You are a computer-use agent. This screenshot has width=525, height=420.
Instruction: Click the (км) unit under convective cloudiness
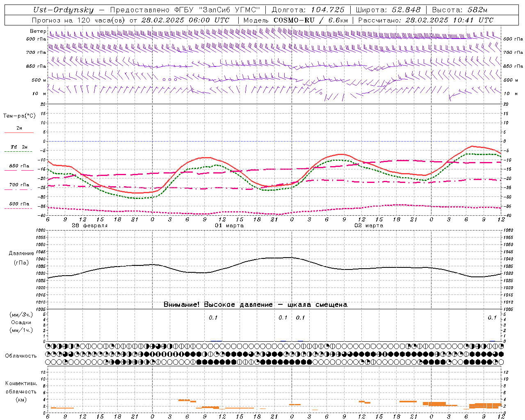tap(21, 399)
